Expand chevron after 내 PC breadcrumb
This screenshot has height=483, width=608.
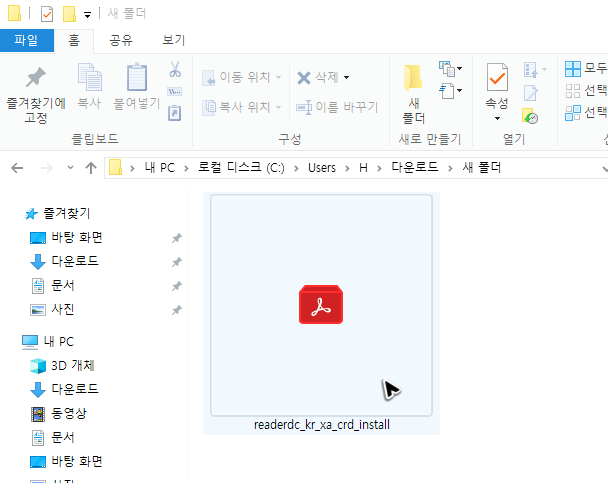(x=187, y=168)
